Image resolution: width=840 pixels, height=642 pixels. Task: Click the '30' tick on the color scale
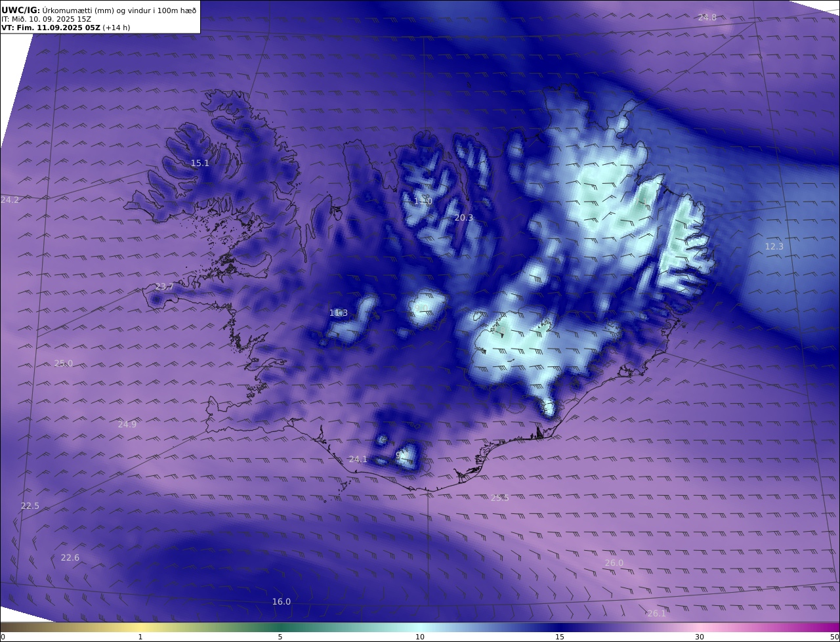point(700,637)
